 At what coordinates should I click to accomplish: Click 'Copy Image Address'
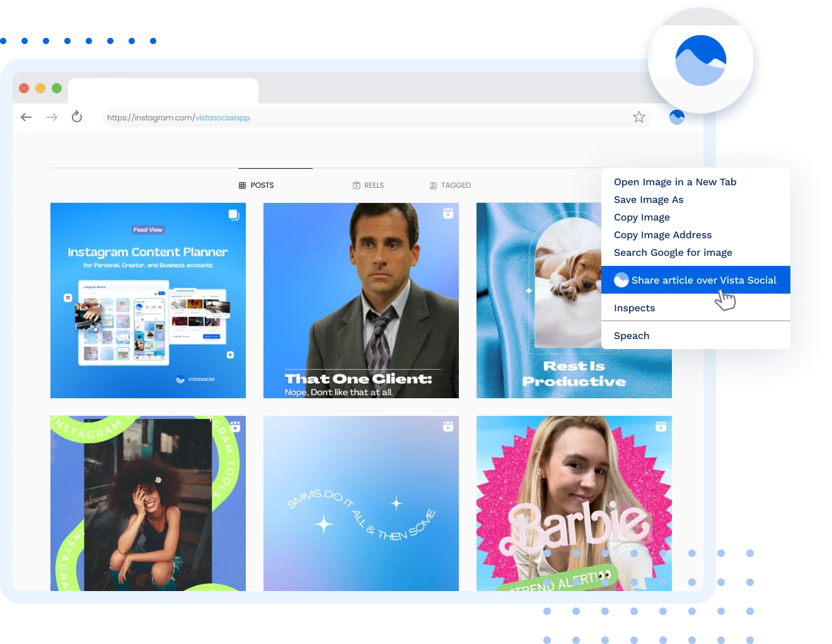(x=662, y=234)
